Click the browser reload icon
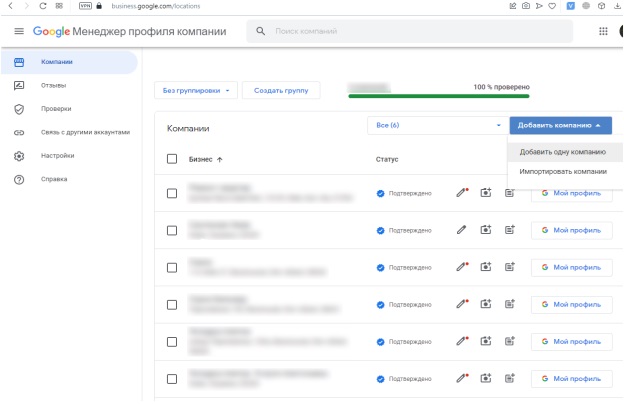Viewport: 624px width, 404px height. pos(44,6)
